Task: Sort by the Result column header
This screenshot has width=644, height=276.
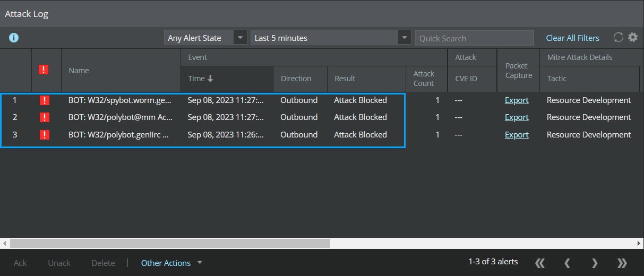Action: [366, 79]
